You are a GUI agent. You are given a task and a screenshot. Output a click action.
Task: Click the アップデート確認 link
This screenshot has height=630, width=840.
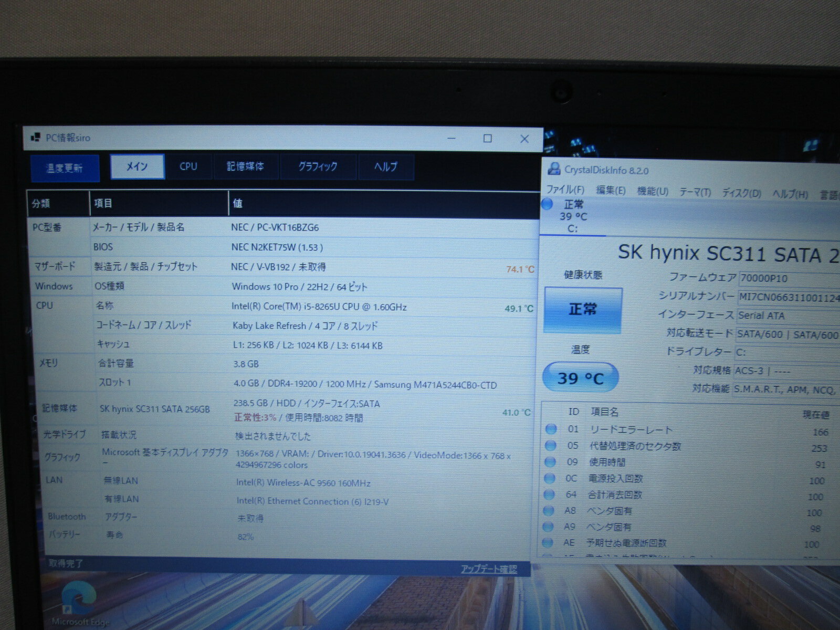tap(489, 569)
